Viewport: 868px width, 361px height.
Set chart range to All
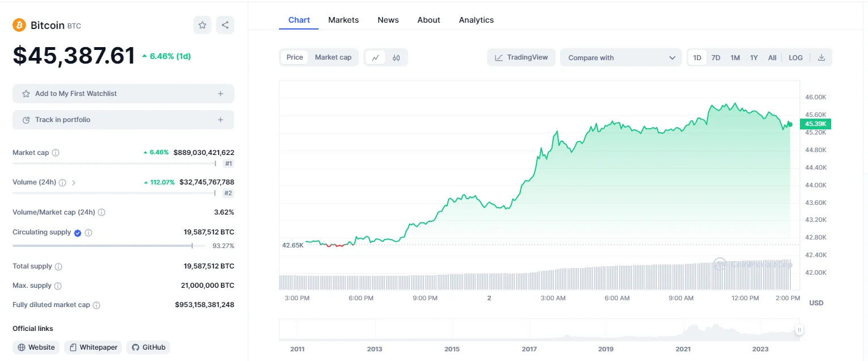pos(772,57)
